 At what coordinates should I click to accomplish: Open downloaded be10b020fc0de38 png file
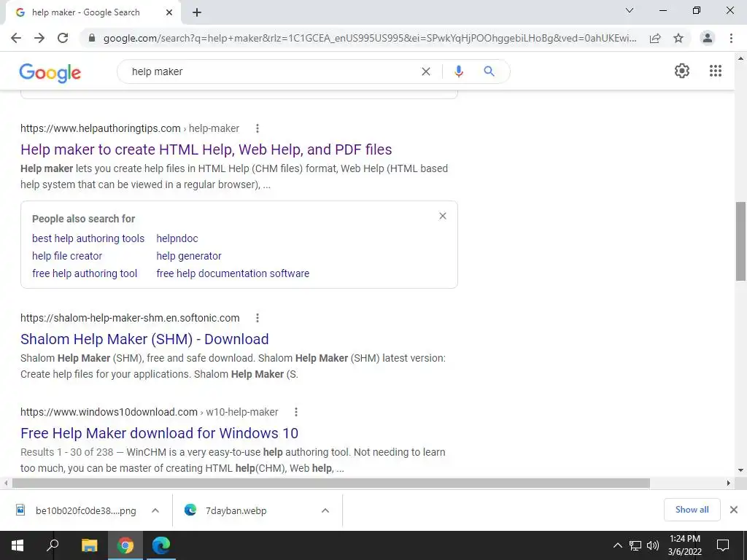tap(77, 511)
